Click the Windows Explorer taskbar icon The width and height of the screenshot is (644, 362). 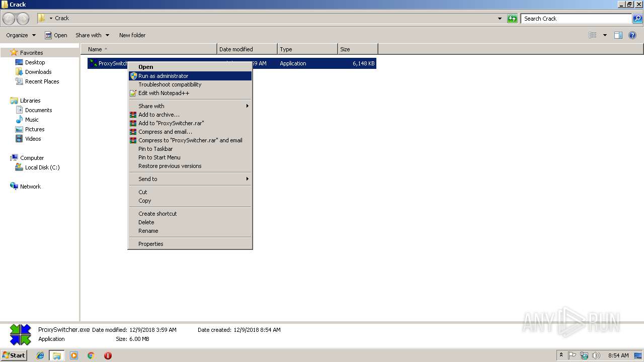(x=57, y=355)
